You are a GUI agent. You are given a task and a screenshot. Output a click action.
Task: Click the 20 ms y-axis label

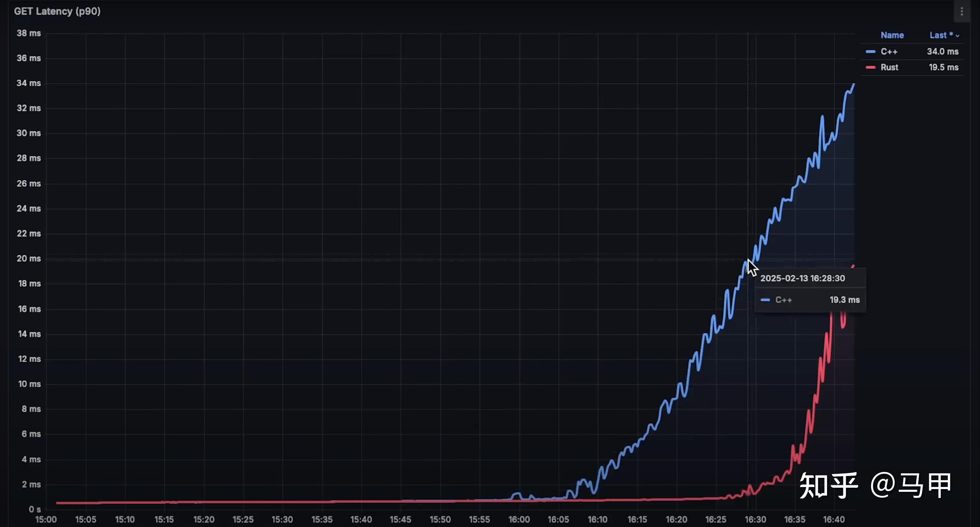point(29,259)
